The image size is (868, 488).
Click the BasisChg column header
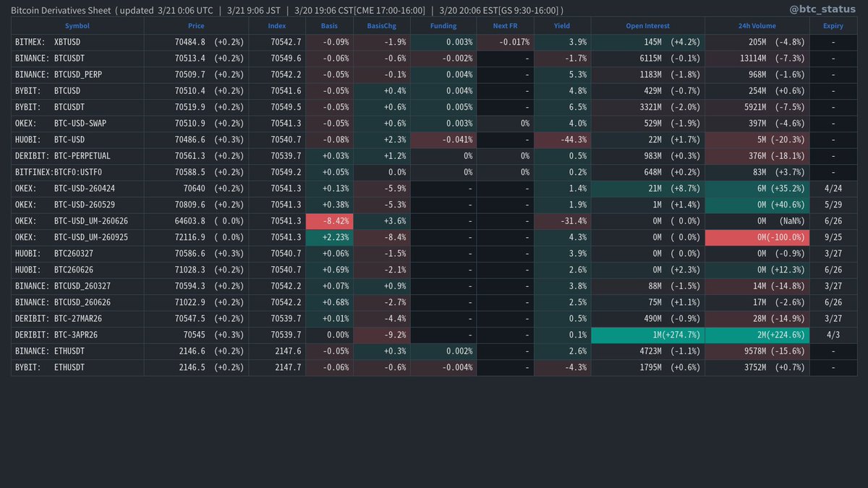(x=382, y=25)
